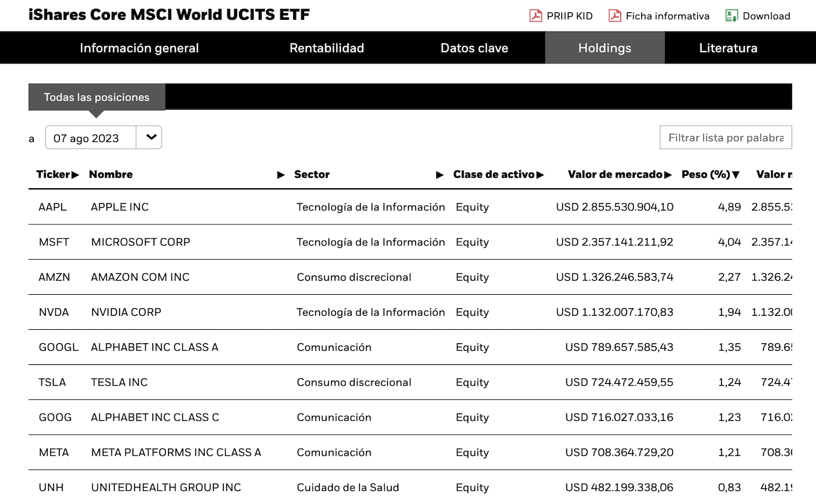Screen dimensions: 816x504
Task: Click the UNH ticker cell
Action: (x=51, y=487)
